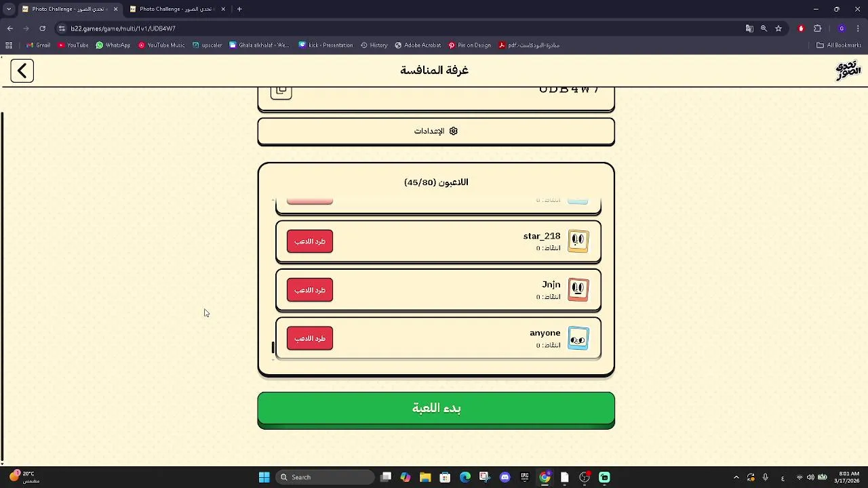Image resolution: width=868 pixels, height=488 pixels.
Task: Click anyone's blue avatar
Action: pyautogui.click(x=578, y=338)
